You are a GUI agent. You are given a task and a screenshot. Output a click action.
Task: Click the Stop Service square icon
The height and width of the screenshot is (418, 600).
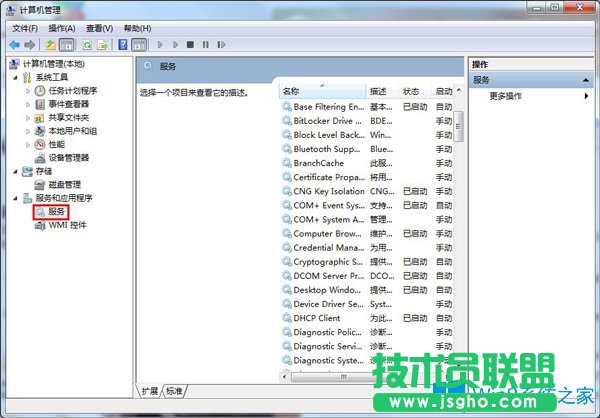(x=190, y=45)
